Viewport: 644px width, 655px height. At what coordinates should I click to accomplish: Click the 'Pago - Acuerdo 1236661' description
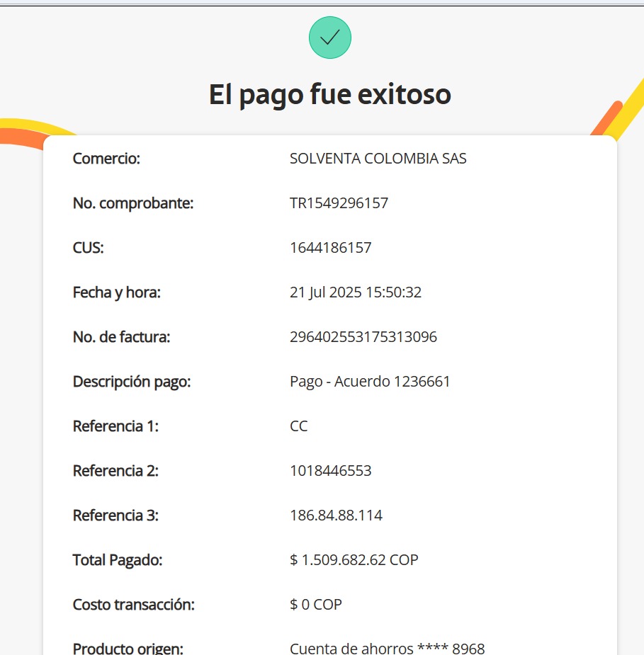point(370,382)
